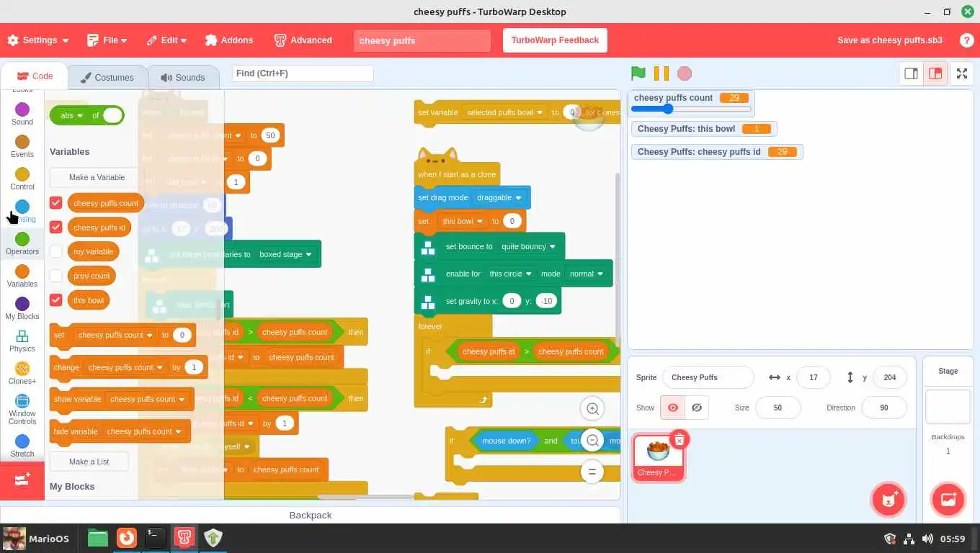This screenshot has height=553, width=980.
Task: Switch to large stage layout
Action: click(935, 73)
